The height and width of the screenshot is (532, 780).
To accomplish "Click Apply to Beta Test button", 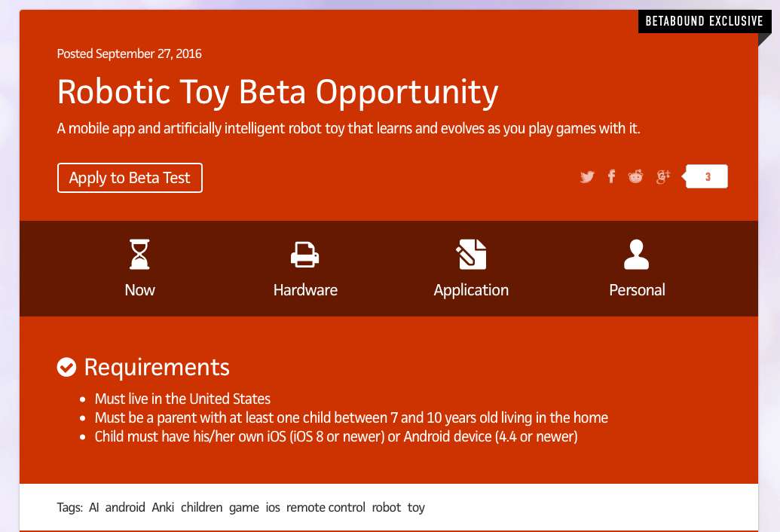I will (130, 178).
